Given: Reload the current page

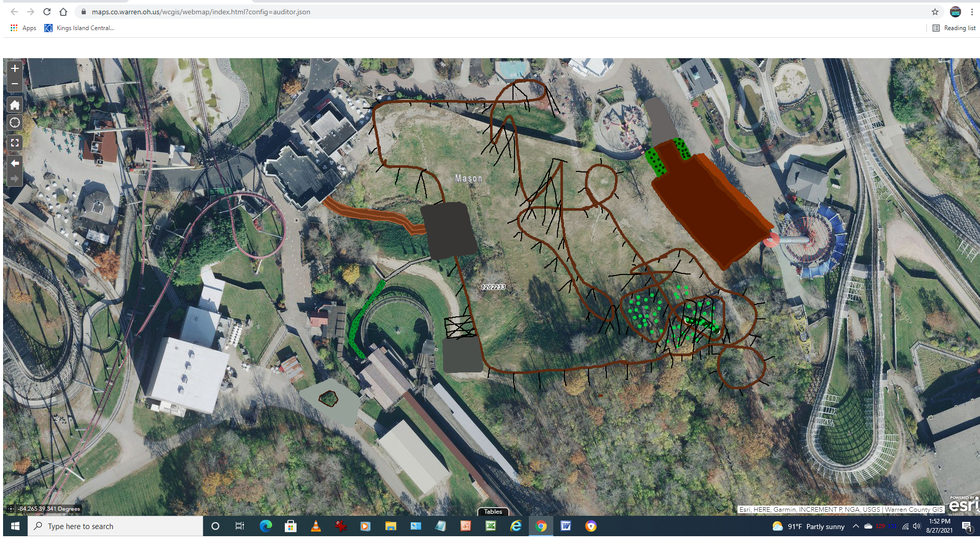Looking at the screenshot, I should click(x=47, y=12).
